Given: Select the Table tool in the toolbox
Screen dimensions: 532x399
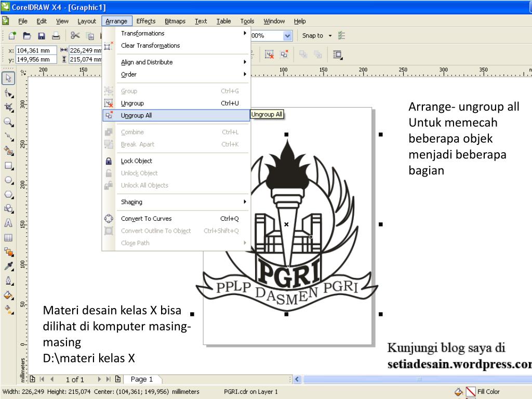Looking at the screenshot, I should pos(8,237).
